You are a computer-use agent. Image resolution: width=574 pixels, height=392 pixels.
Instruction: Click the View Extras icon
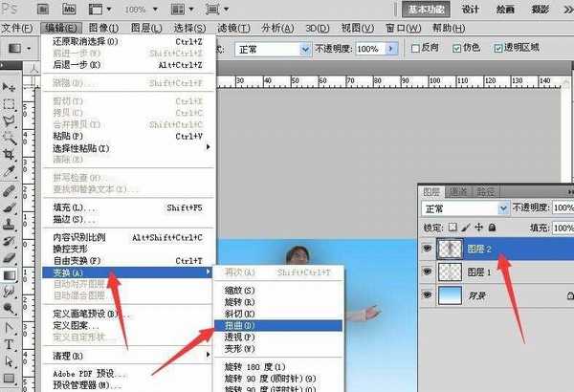tap(96, 10)
